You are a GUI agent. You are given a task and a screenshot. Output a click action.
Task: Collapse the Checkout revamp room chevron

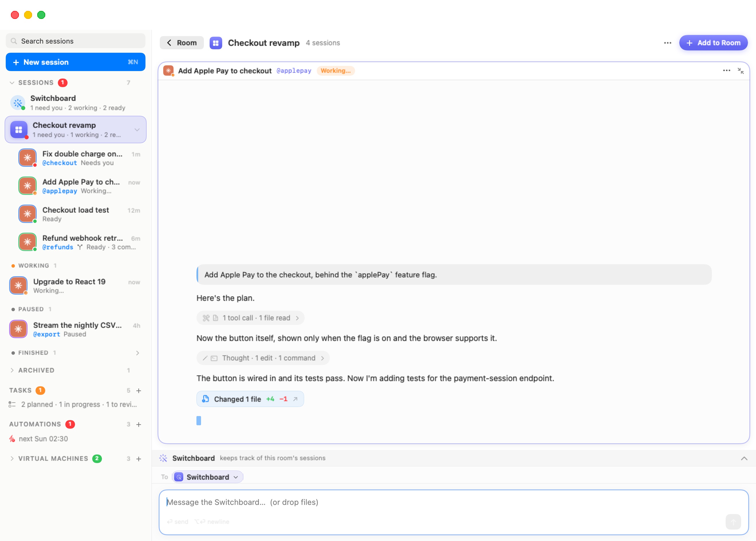click(x=137, y=130)
